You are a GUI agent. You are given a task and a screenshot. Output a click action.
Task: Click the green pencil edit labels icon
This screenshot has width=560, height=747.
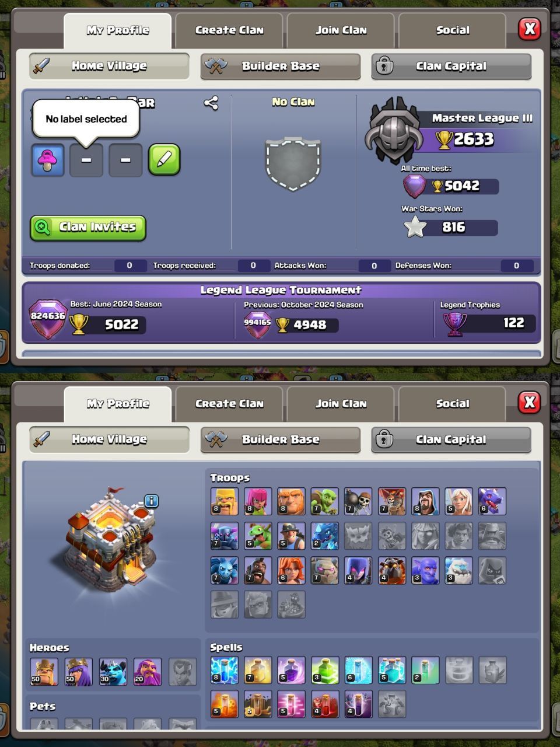[x=164, y=159]
